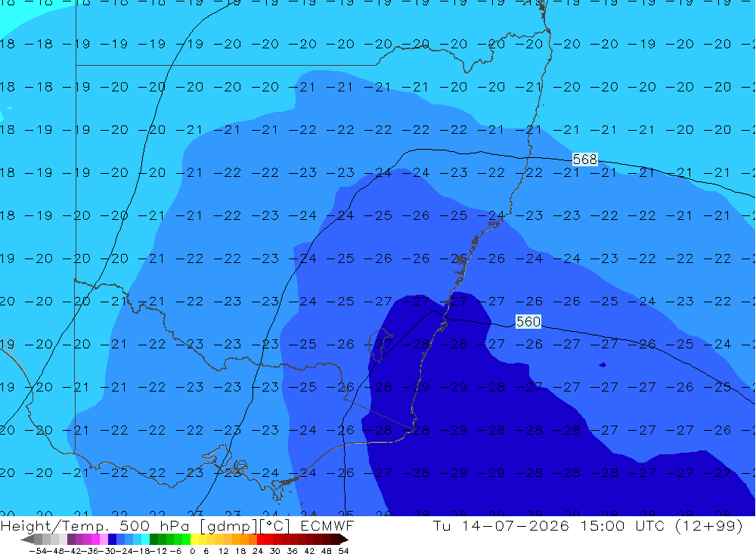756x554 pixels.
Task: Click the legend value positive 54
Action: (x=343, y=551)
